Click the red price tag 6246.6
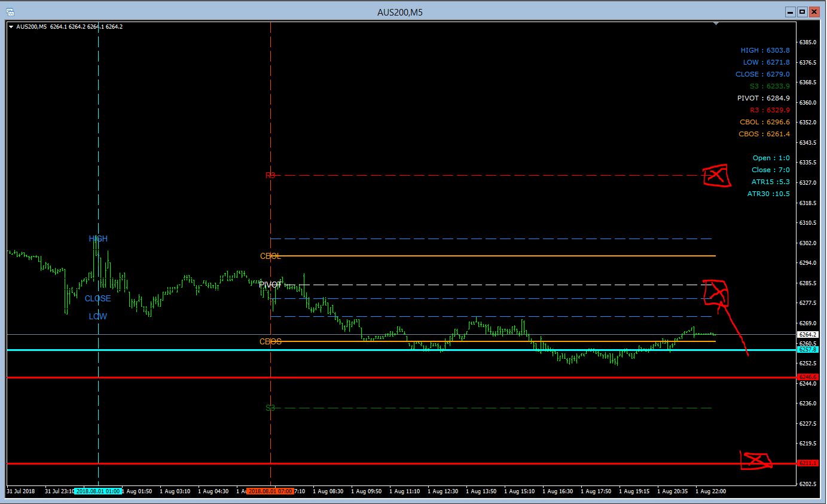827x504 pixels. (808, 377)
